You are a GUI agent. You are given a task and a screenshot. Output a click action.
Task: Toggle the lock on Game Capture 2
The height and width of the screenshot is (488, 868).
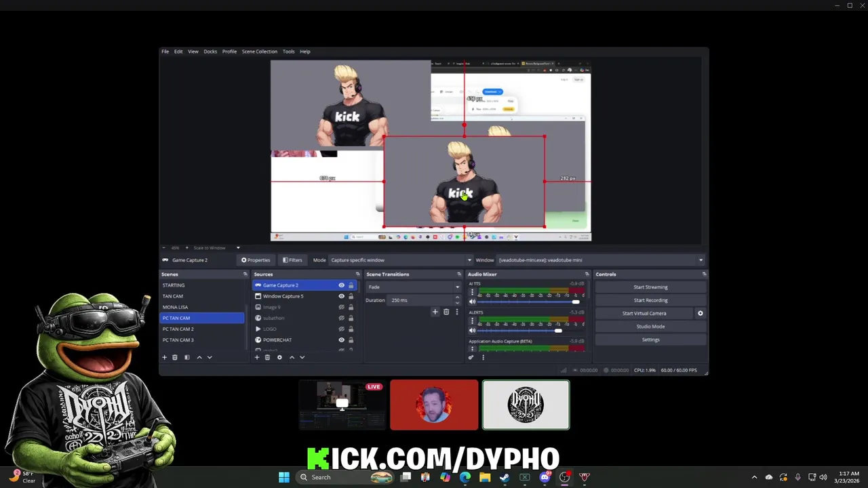[x=351, y=285]
